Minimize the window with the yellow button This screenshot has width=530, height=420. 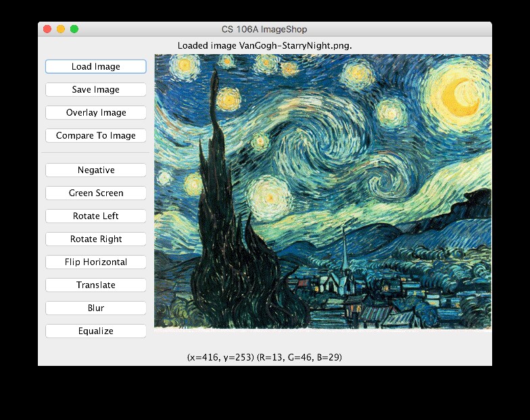click(61, 30)
